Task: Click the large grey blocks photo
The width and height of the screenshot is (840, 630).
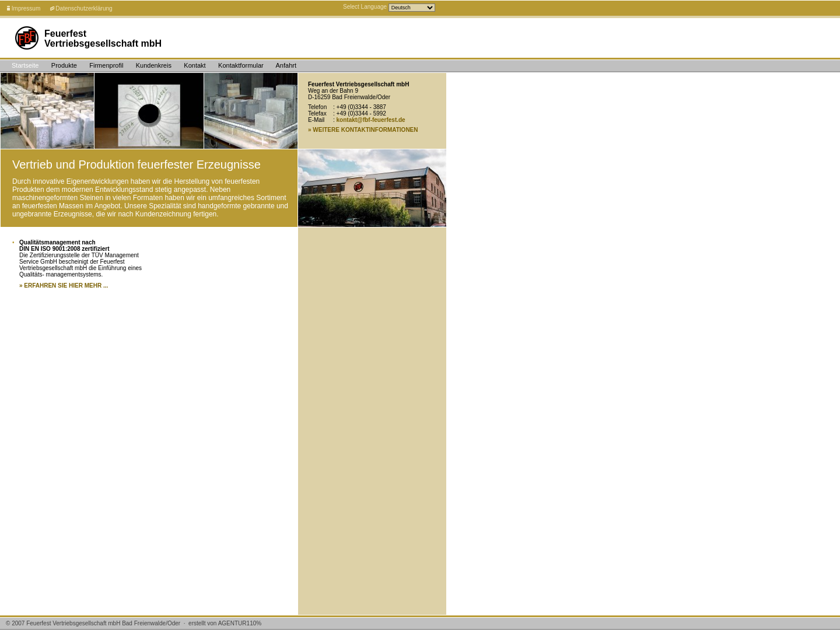Action: [251, 111]
